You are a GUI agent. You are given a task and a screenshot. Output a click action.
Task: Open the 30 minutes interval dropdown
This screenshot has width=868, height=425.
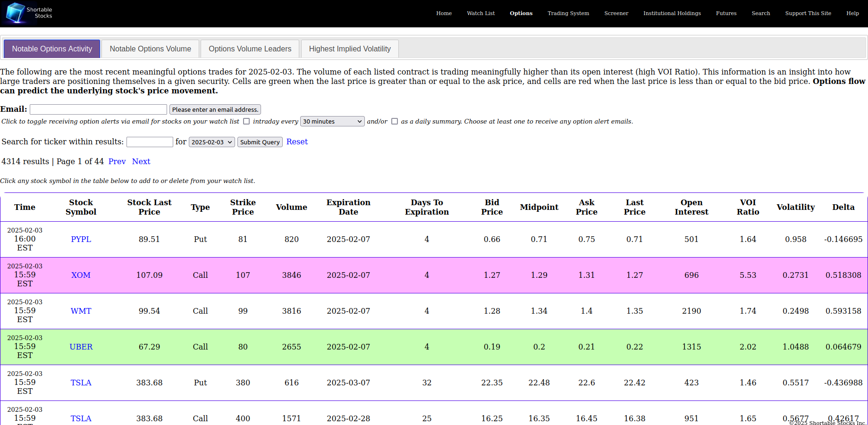pos(332,121)
